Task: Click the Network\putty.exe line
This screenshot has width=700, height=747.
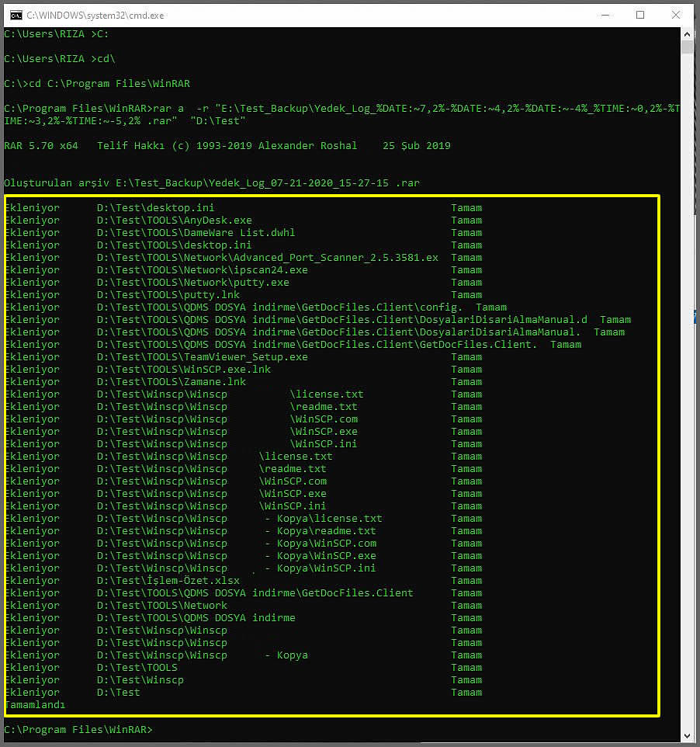Action: pyautogui.click(x=244, y=283)
